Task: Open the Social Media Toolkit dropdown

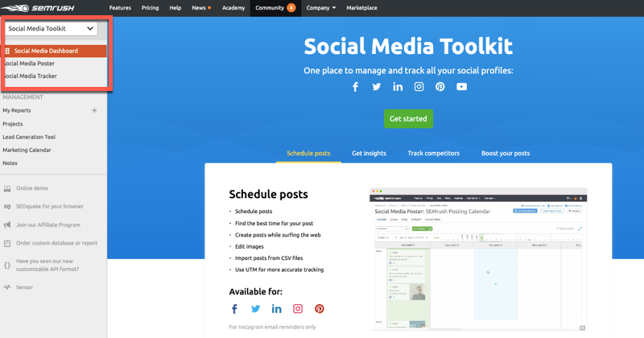Action: click(x=52, y=28)
